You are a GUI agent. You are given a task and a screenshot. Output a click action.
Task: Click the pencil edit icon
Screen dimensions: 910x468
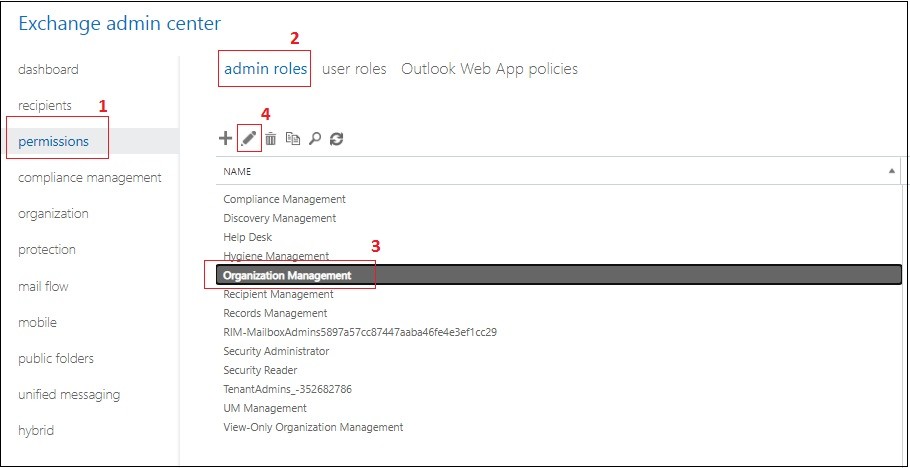tap(249, 139)
